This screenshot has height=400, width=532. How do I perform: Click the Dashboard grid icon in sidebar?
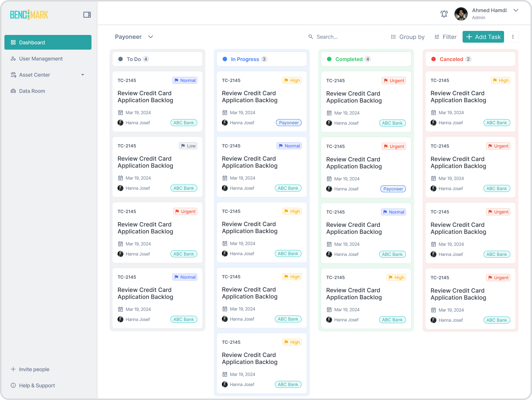[13, 42]
